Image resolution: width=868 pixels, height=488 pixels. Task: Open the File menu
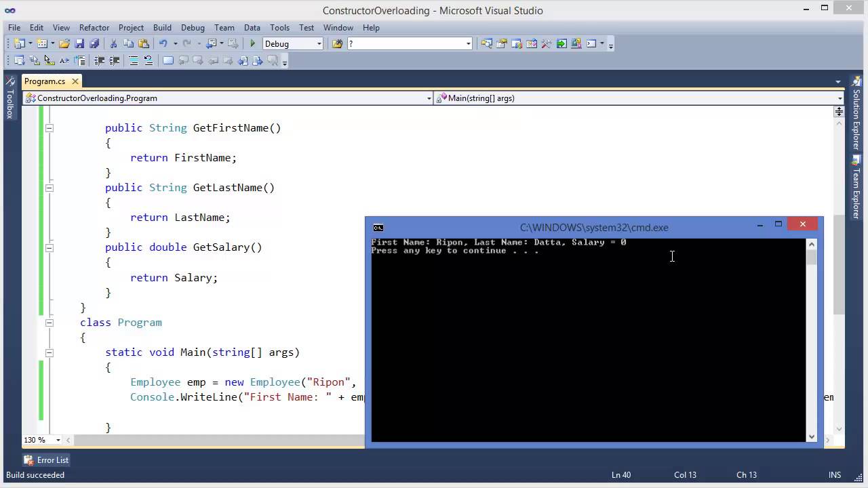click(14, 28)
